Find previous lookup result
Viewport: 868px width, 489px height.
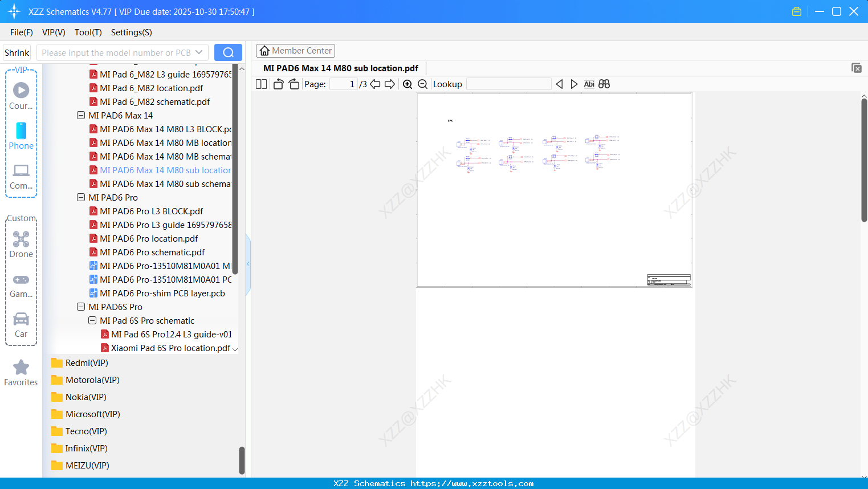click(559, 84)
